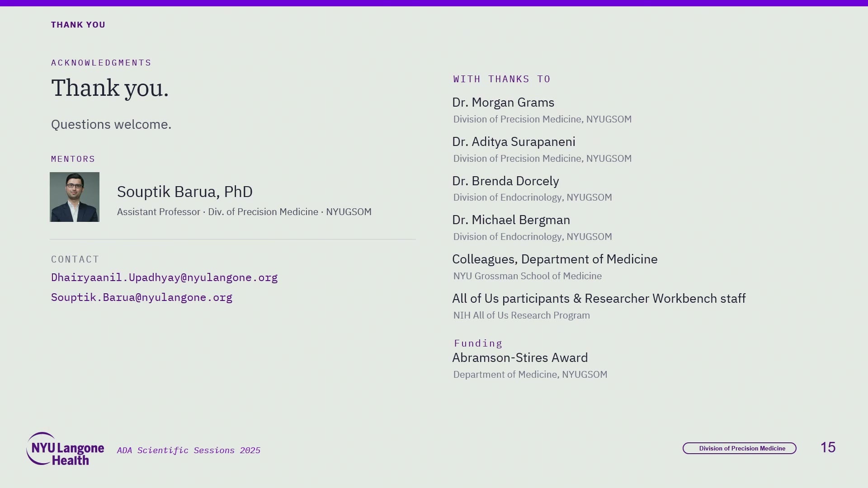Click the 'Thank you.' headline
This screenshot has height=488, width=868.
pyautogui.click(x=110, y=88)
